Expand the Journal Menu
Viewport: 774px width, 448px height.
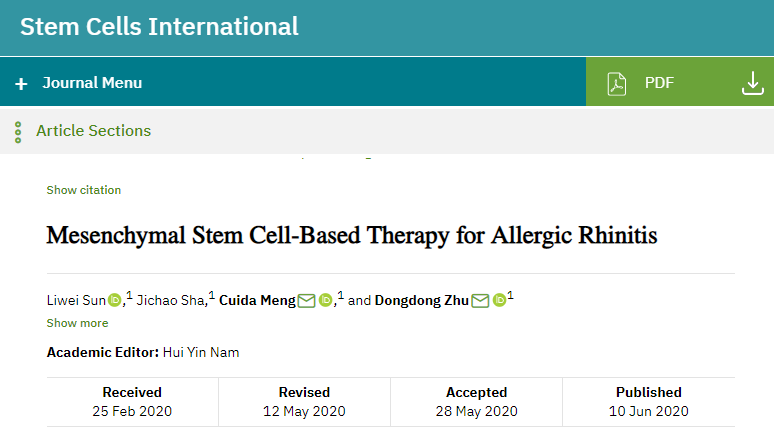(92, 83)
